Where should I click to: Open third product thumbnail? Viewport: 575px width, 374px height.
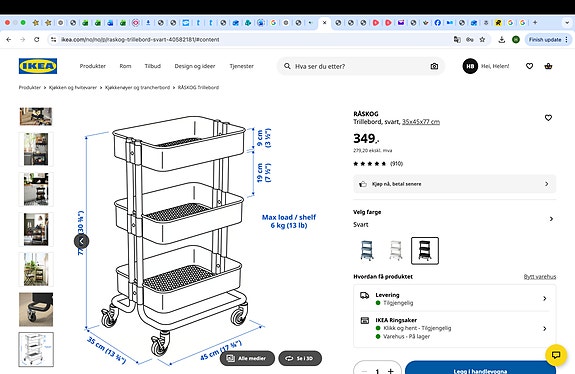[x=36, y=189]
